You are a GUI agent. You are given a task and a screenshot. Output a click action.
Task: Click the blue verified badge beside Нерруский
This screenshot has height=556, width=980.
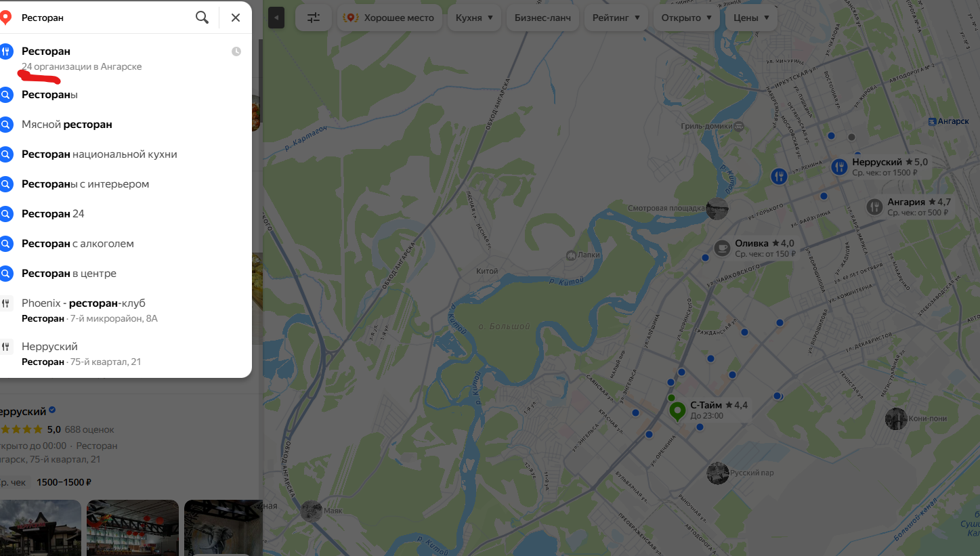pos(53,410)
